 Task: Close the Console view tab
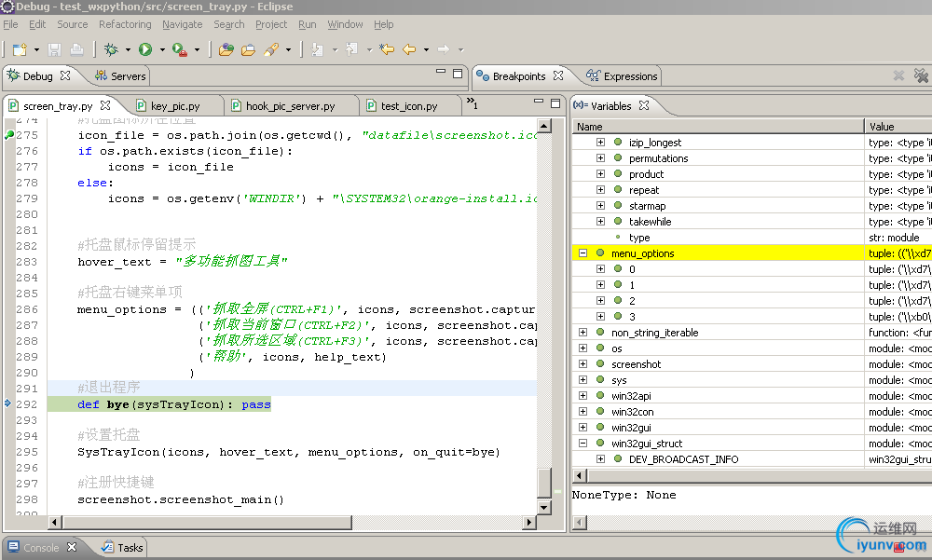(72, 547)
